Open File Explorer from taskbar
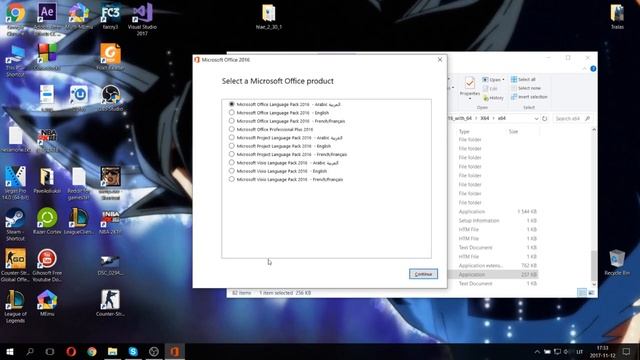This screenshot has width=640, height=360. [x=112, y=351]
